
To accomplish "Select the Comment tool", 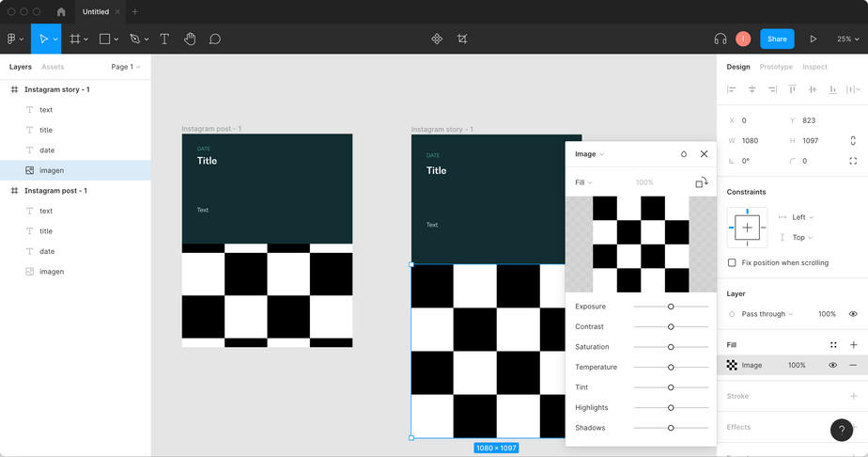I will (215, 39).
